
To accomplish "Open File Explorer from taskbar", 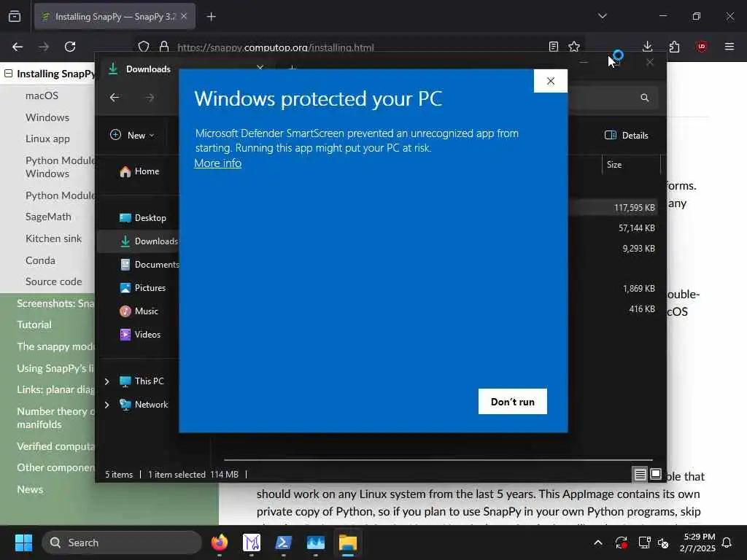I will coord(348,542).
